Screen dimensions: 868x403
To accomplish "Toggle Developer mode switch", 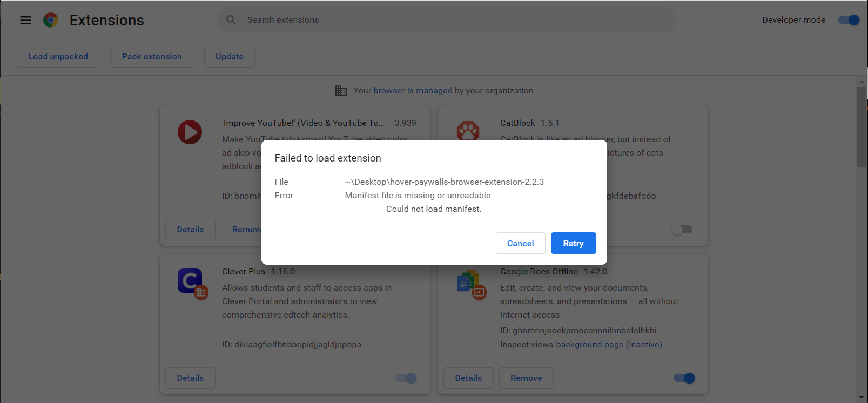I will coord(849,20).
